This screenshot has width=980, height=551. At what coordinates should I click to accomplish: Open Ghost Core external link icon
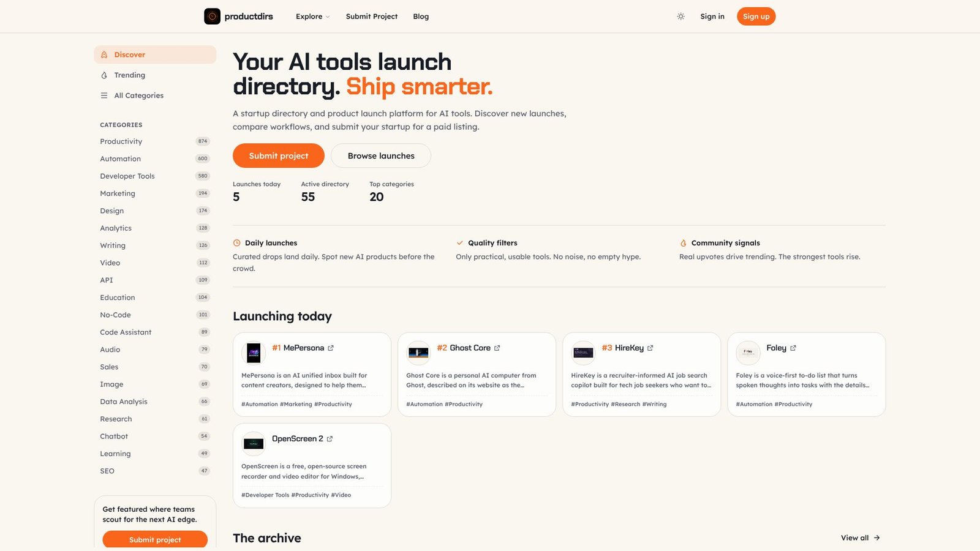pos(497,348)
